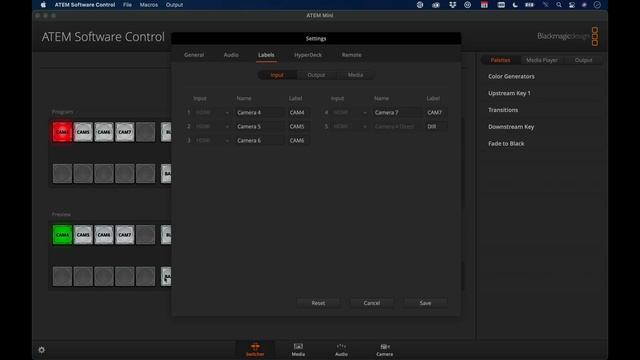Edit the Camera 5 name field
Image resolution: width=640 pixels, height=360 pixels.
259,126
